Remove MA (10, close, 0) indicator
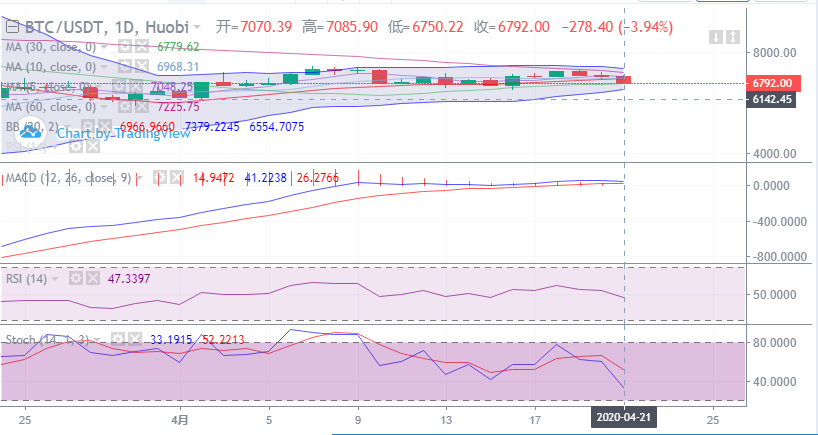This screenshot has width=818, height=435. tap(142, 67)
